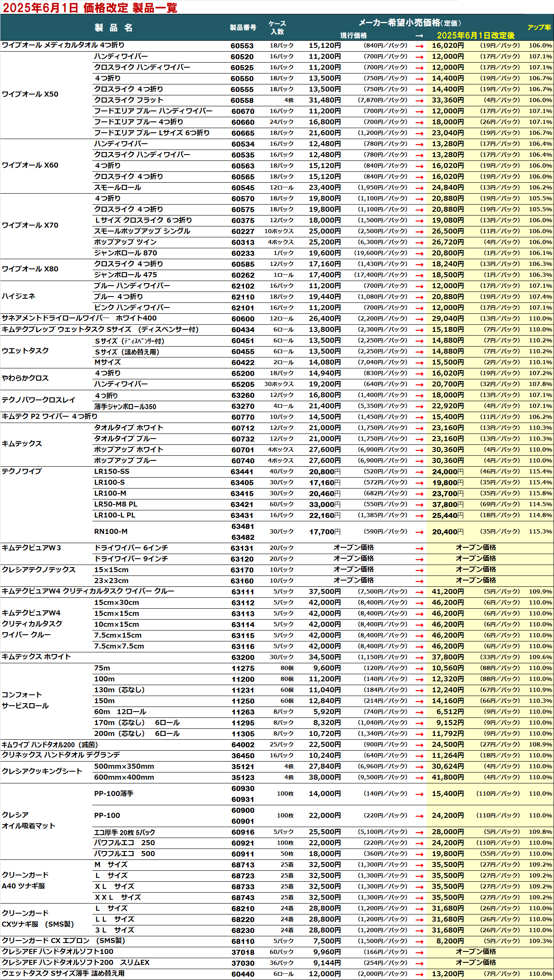Click product number 60670
The height and width of the screenshot is (980, 554).
243,111
